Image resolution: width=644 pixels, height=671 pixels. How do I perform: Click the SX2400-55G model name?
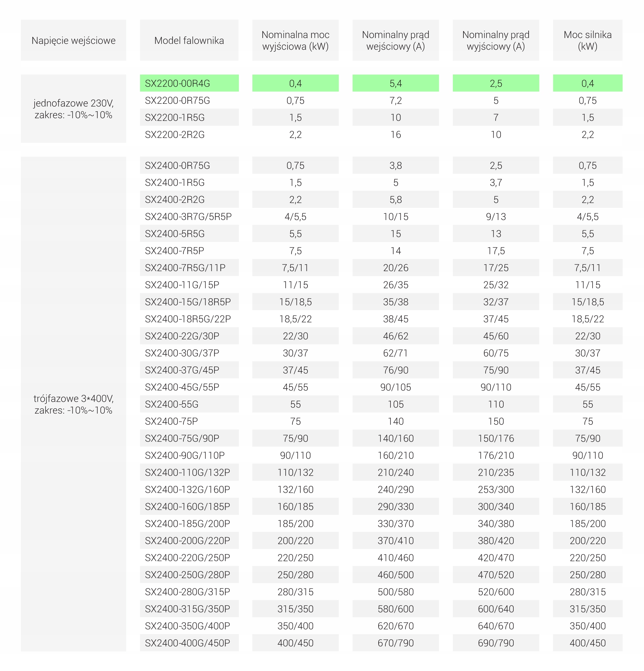[x=172, y=404]
